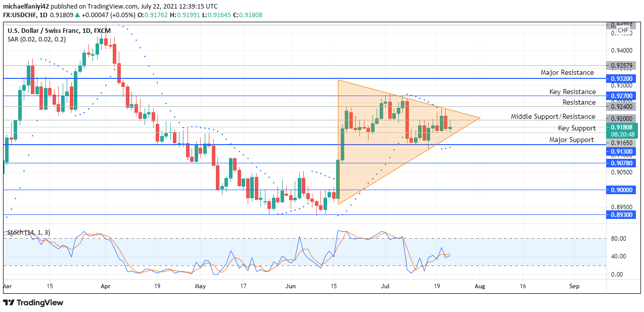The image size is (644, 312).
Task: Click the 0.89300 price label
Action: tap(622, 214)
